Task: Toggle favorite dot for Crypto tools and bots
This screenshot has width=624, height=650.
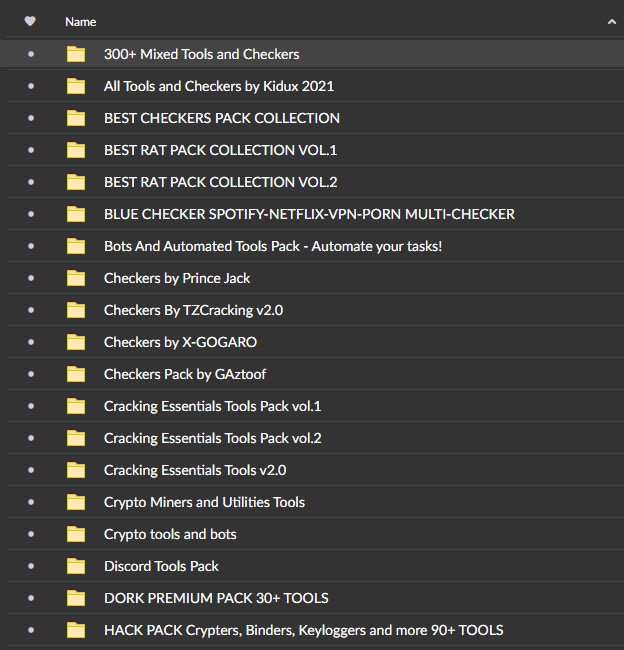Action: (x=31, y=534)
